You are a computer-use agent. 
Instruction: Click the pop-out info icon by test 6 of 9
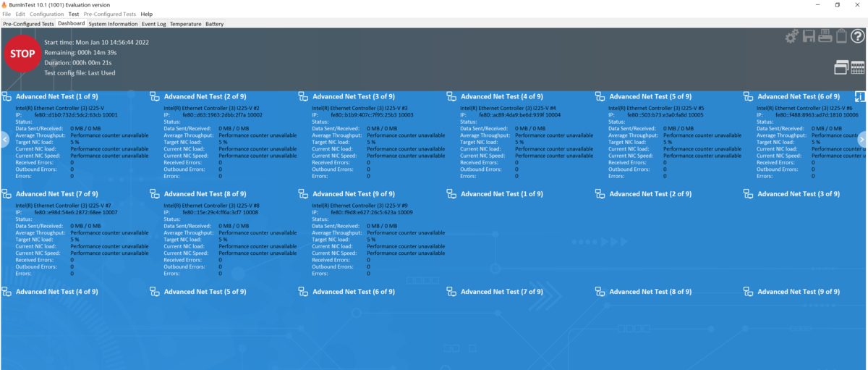click(859, 96)
